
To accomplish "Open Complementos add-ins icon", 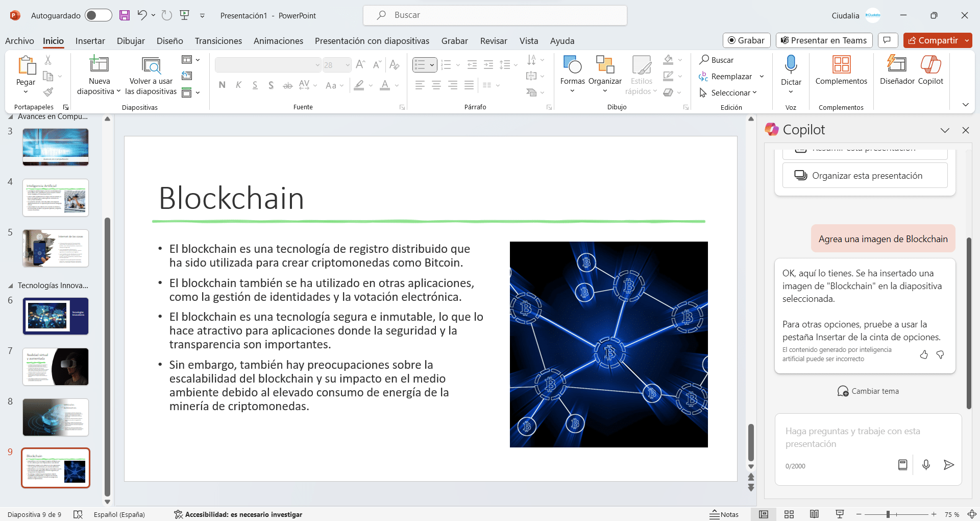I will click(x=841, y=65).
